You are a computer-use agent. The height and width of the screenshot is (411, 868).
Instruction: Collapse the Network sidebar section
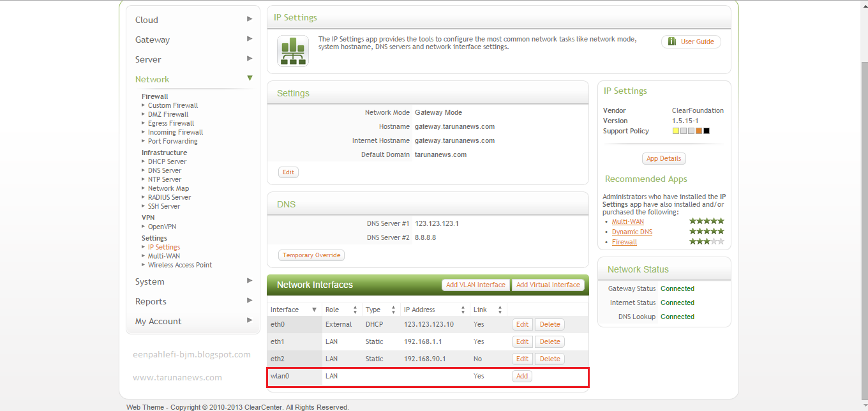[250, 78]
